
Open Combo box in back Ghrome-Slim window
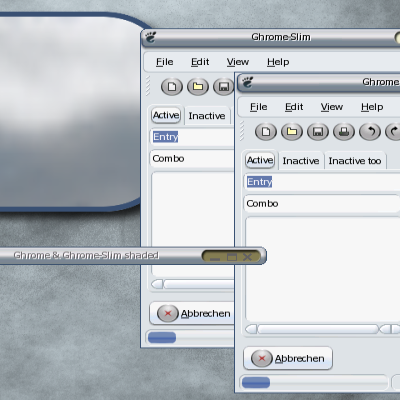[x=192, y=159]
